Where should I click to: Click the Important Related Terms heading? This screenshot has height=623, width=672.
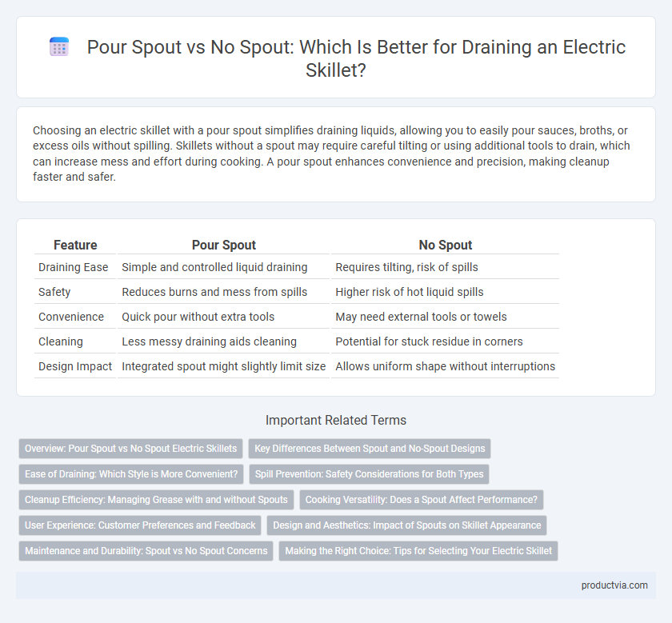pyautogui.click(x=336, y=421)
